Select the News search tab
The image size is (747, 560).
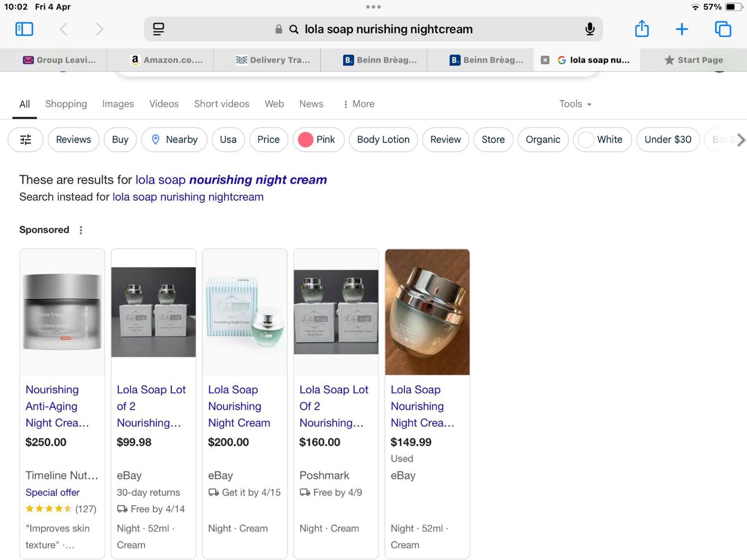311,104
